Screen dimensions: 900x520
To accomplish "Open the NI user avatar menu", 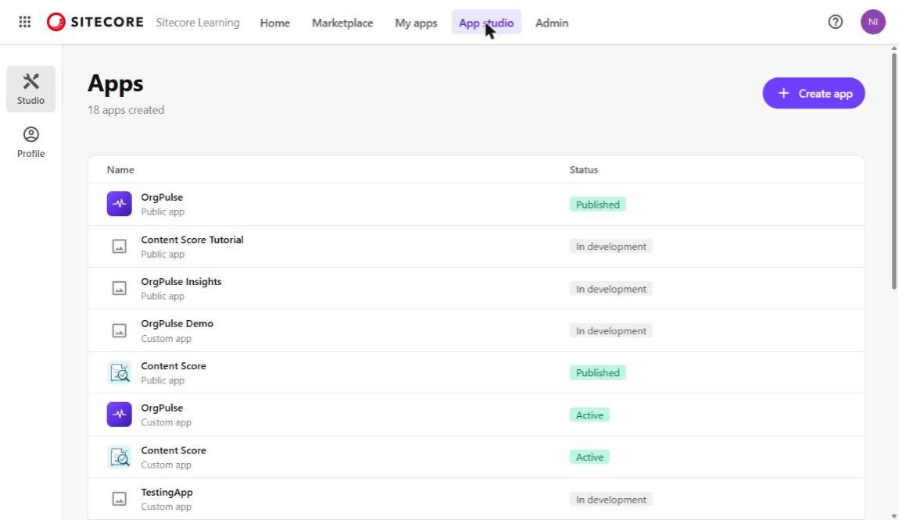I will pyautogui.click(x=872, y=22).
